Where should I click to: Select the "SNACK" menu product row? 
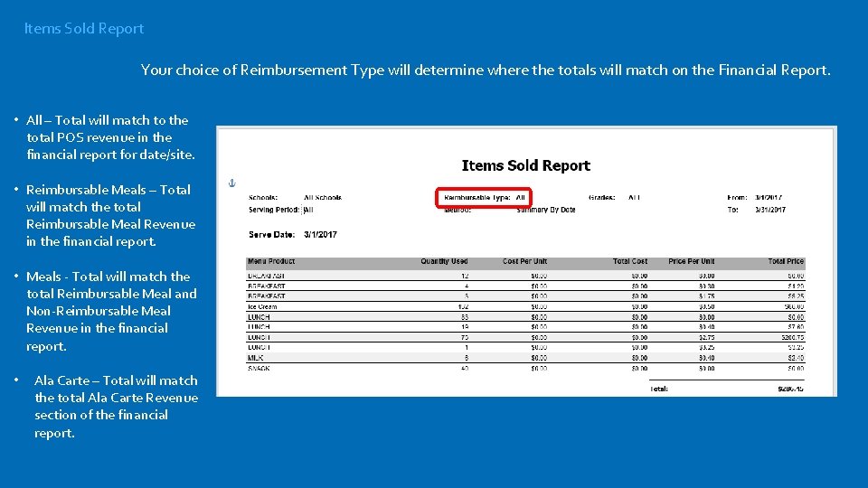point(525,369)
